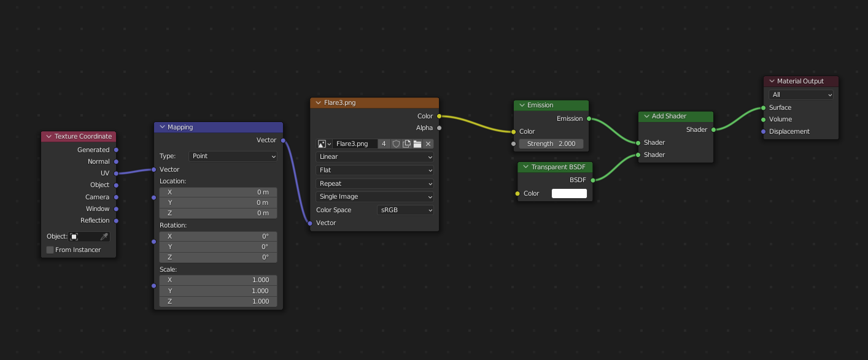Open the Linear interpolation dropdown
The height and width of the screenshot is (360, 868).
(x=375, y=157)
